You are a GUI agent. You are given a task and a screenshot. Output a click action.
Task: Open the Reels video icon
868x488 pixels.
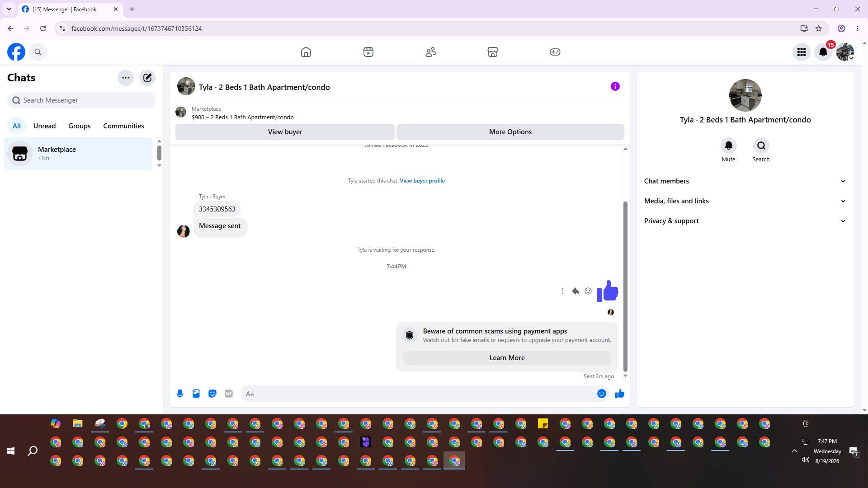(368, 52)
